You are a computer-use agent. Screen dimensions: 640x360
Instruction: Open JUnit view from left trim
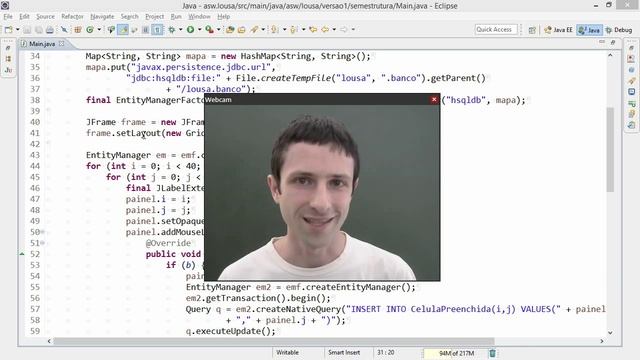coord(8,70)
